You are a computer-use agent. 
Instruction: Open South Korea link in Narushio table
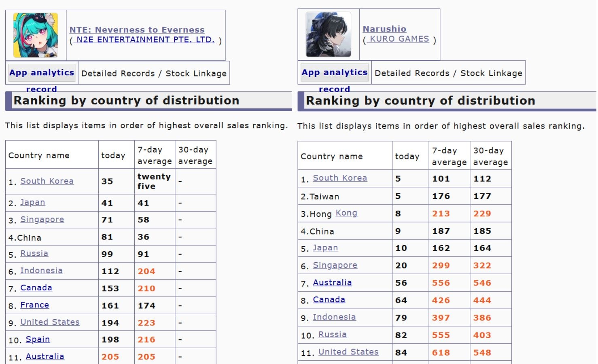point(340,178)
